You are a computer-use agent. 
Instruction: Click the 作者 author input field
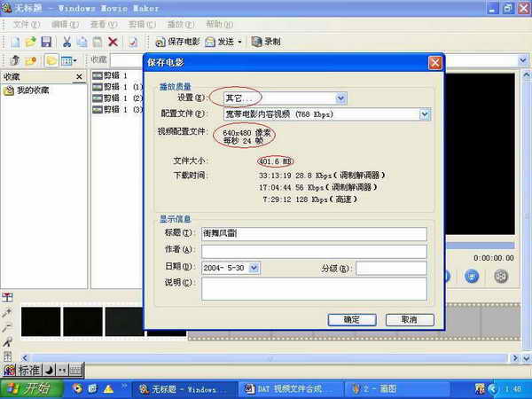(x=314, y=250)
